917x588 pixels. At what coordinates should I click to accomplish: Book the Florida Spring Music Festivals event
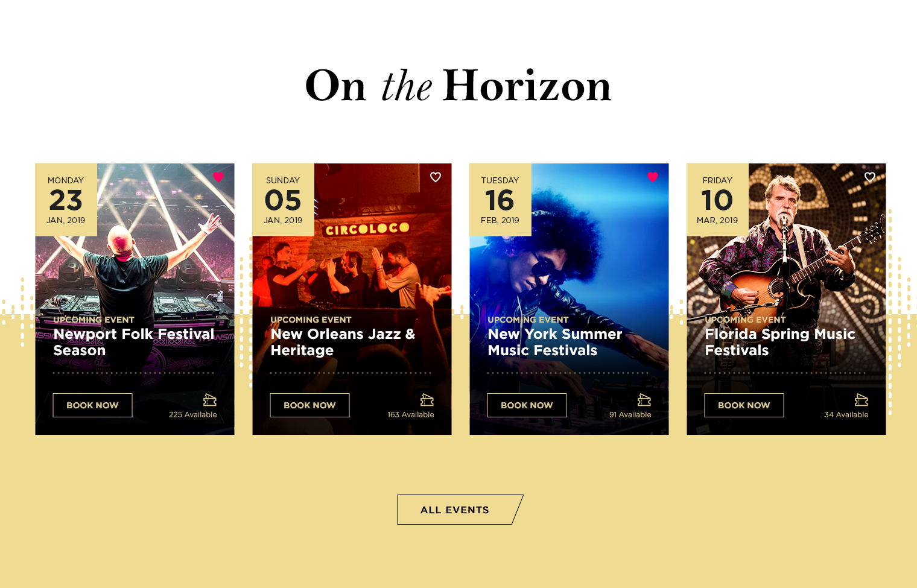[744, 405]
